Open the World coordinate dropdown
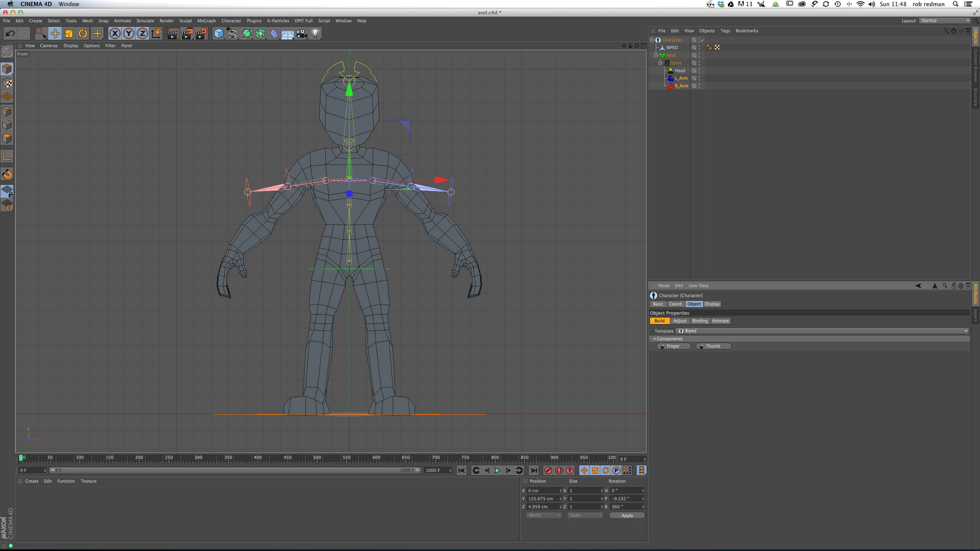 tap(544, 515)
